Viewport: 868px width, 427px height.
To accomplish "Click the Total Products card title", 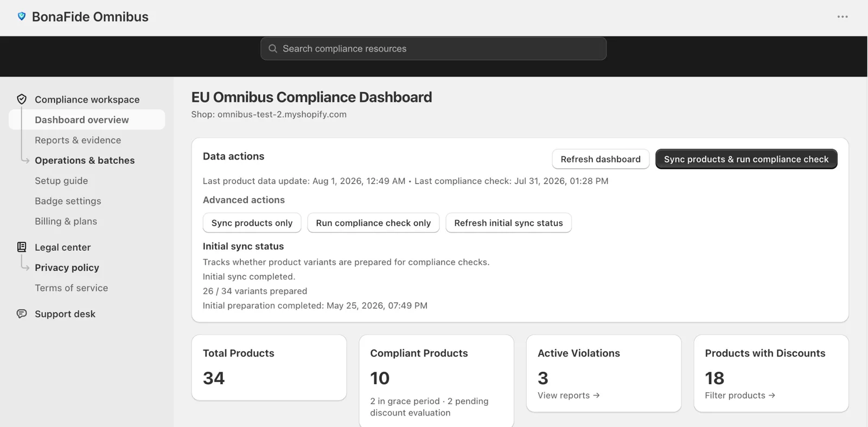I will (239, 353).
